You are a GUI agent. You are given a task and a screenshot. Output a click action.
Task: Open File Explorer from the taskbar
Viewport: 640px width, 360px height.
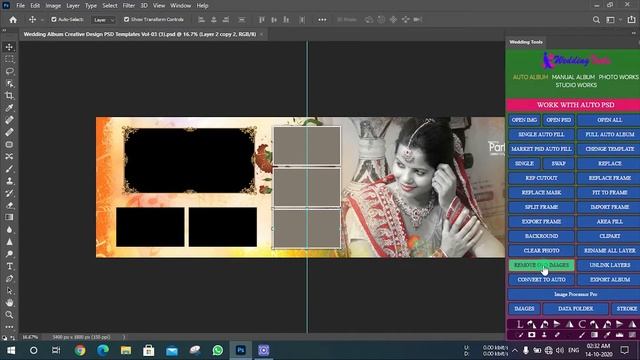click(x=126, y=350)
